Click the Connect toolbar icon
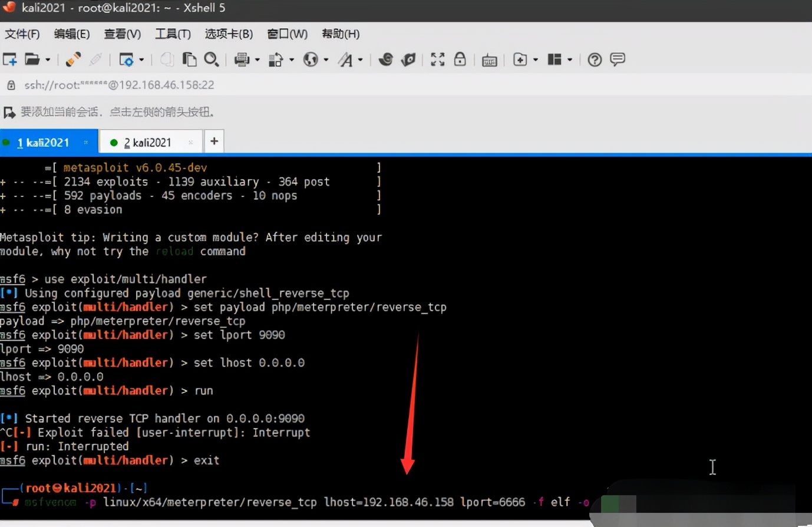 73,59
